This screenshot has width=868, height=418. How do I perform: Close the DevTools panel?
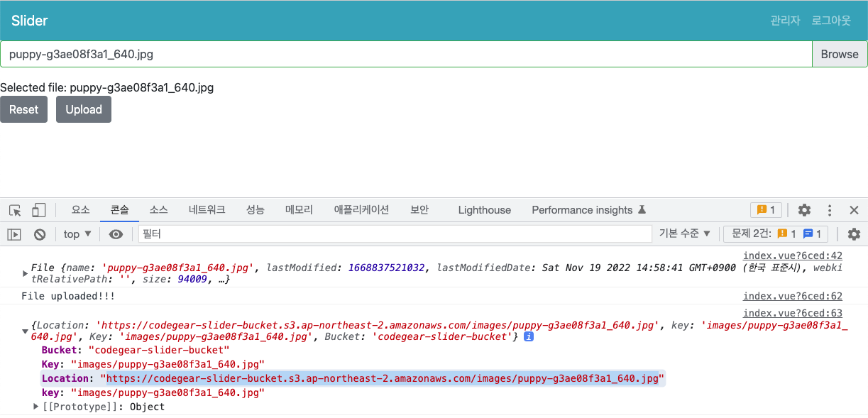point(855,210)
